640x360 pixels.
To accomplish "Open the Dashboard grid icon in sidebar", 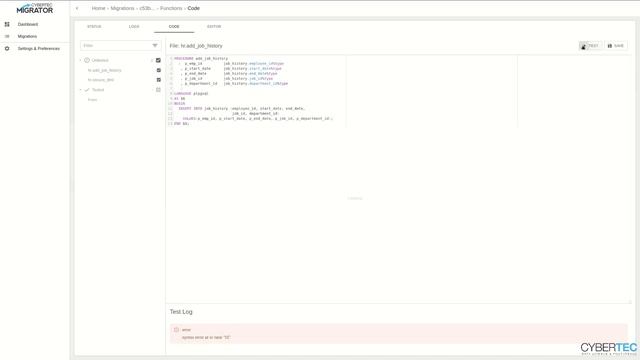I will pyautogui.click(x=7, y=24).
